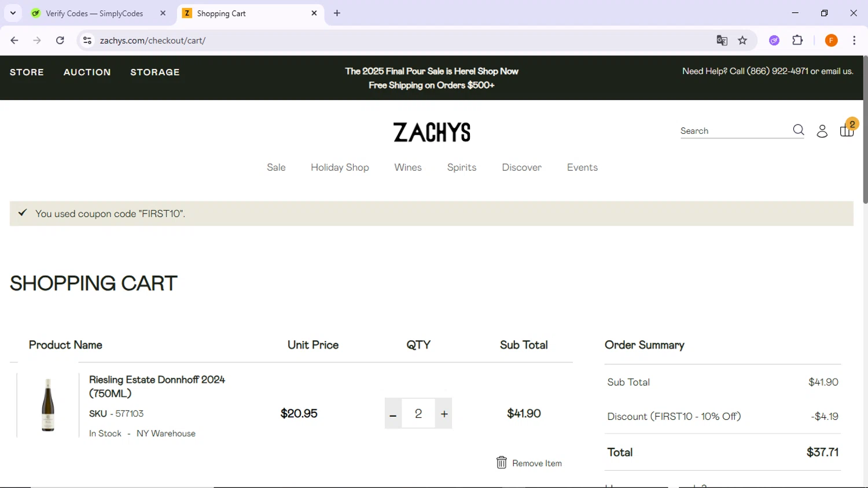
Task: Open the Chrome profile avatar
Action: tap(831, 41)
